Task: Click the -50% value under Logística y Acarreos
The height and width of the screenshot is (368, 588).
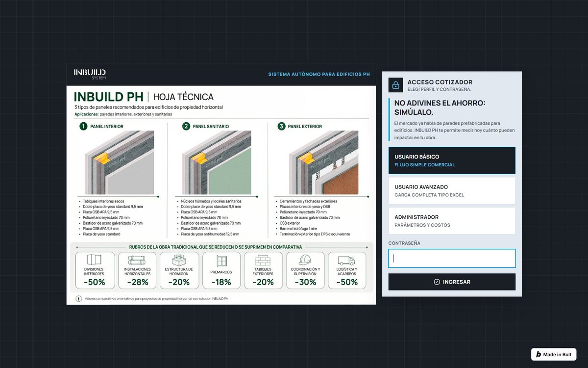Action: tap(347, 282)
